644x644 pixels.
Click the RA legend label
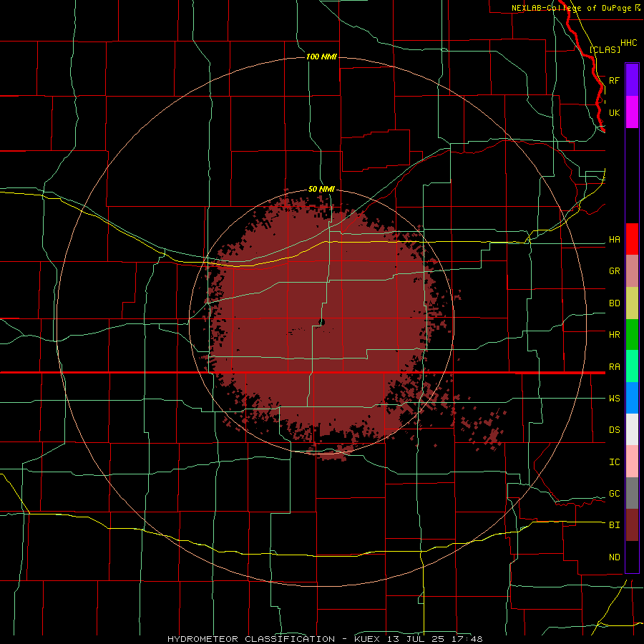614,367
